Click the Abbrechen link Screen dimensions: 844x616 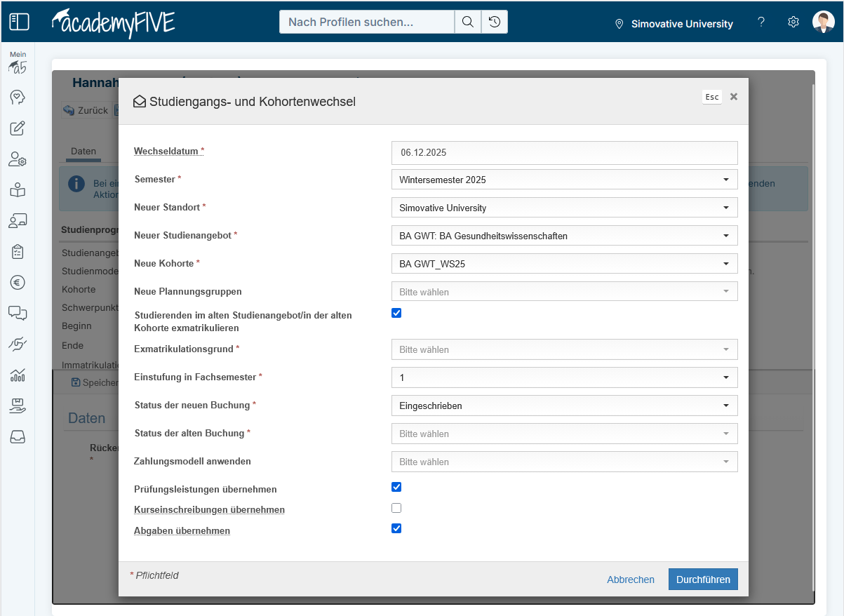pyautogui.click(x=630, y=580)
